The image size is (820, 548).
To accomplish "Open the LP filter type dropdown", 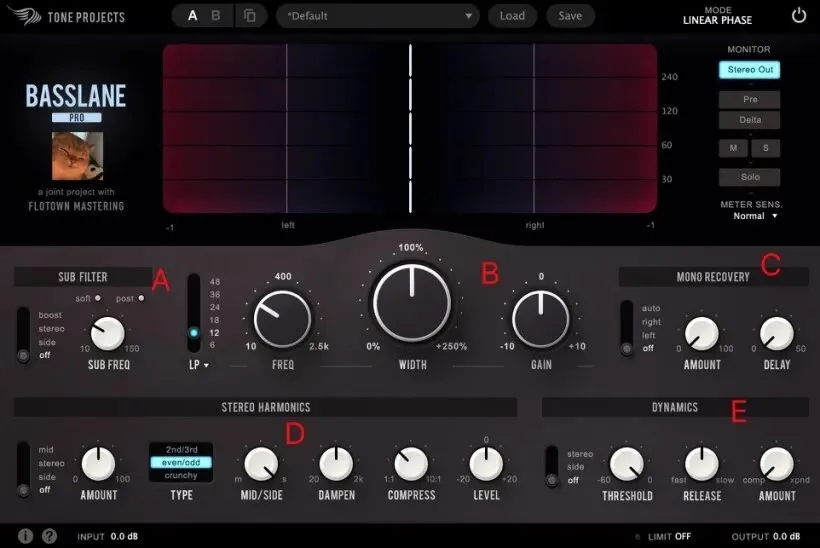I will tap(198, 364).
